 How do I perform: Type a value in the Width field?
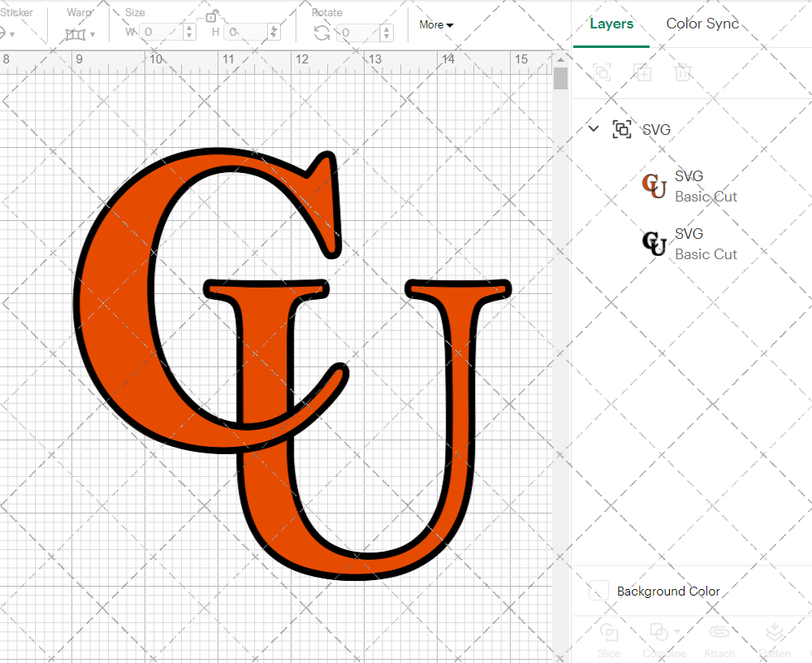pos(162,32)
